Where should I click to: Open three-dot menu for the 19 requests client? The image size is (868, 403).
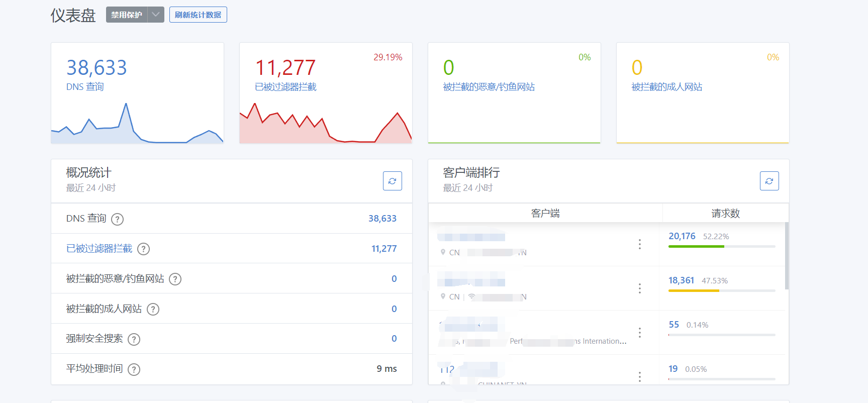tap(639, 377)
